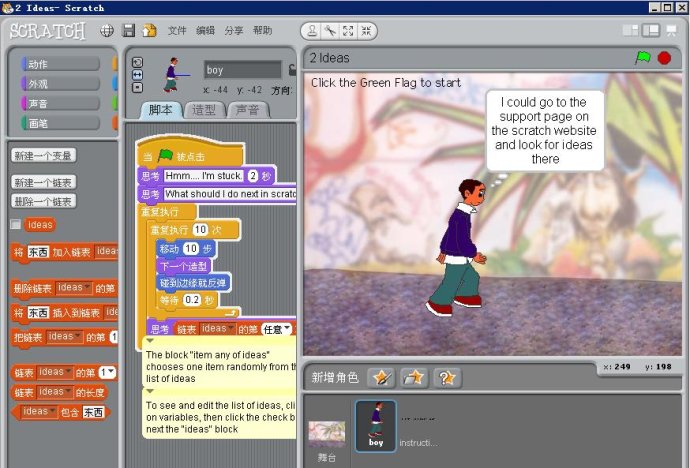Select the shrink sprite tool

[366, 31]
